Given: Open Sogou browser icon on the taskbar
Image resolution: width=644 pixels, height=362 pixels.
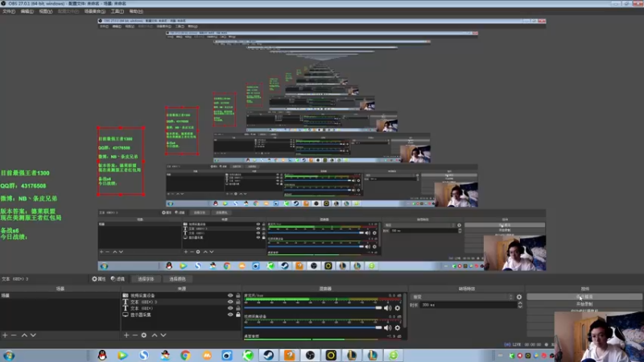Looking at the screenshot, I should 144,355.
